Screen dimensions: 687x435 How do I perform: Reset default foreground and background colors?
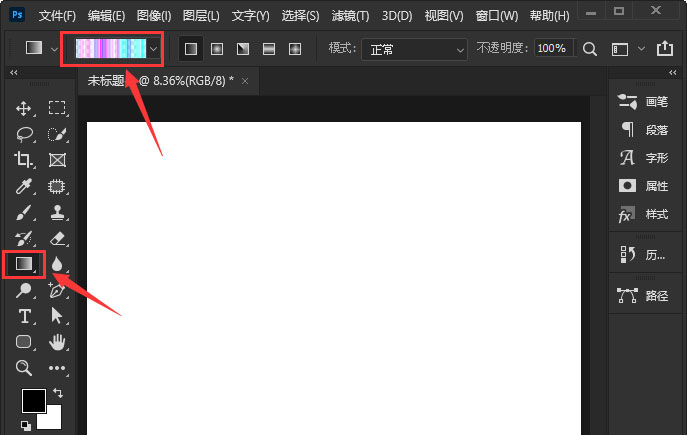coord(25,425)
